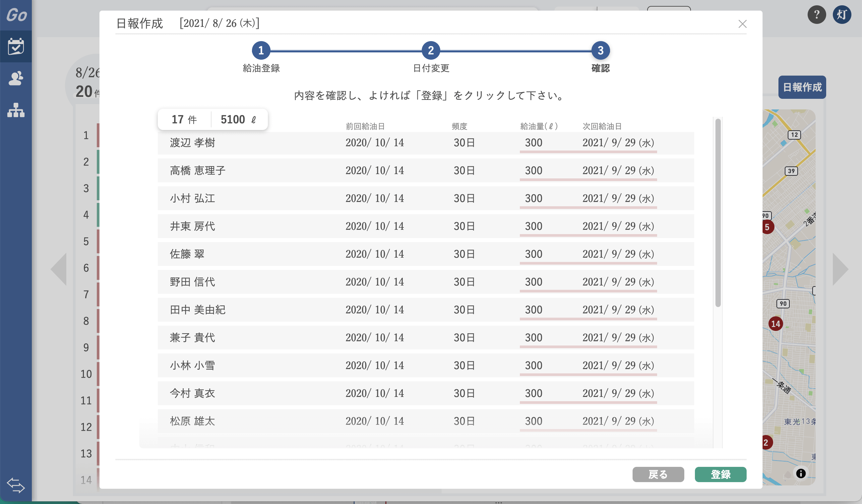Screen dimensions: 862x504
Task: Click 前回給油日 of 渡辺 孝樹
Action: tap(375, 143)
